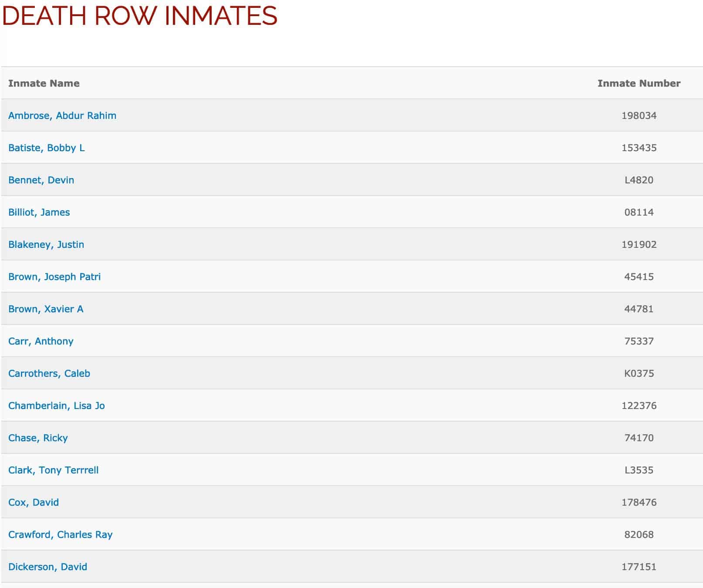Open Chamberlain, Lisa Jo inmate link
This screenshot has height=588, width=703.
pos(57,406)
